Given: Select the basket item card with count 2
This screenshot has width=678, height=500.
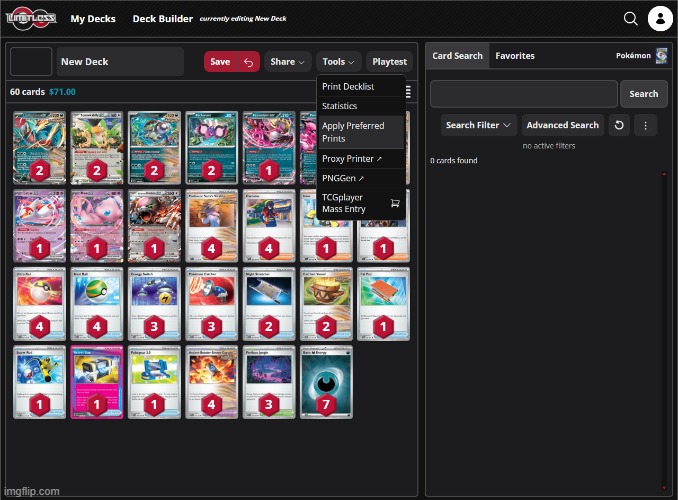Looking at the screenshot, I should tap(326, 304).
